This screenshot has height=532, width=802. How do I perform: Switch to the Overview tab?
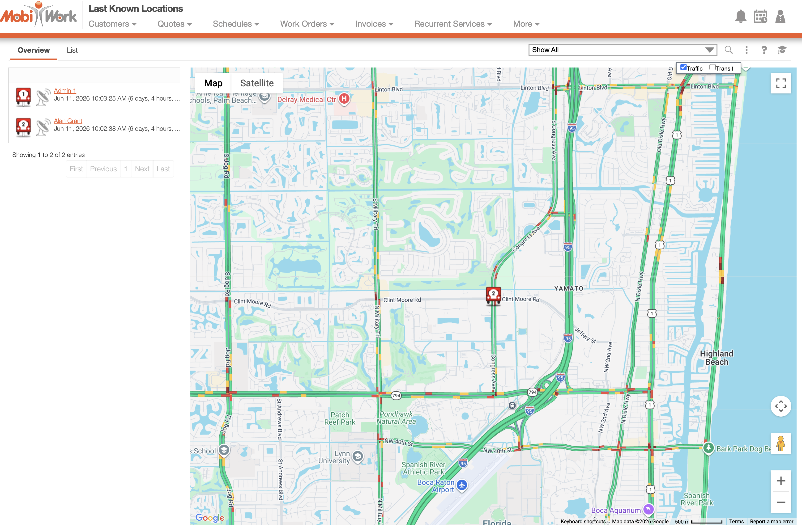tap(34, 50)
